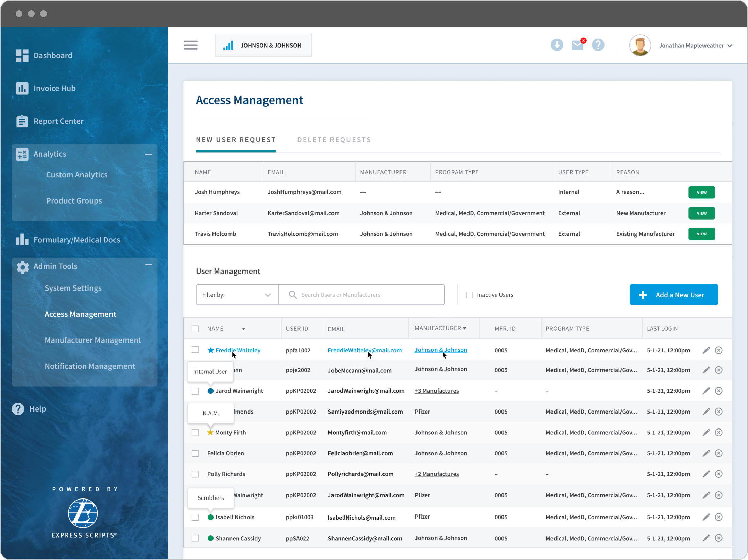The image size is (748, 560).
Task: Click Jonathan Mapleweather's avatar picture
Action: [640, 45]
